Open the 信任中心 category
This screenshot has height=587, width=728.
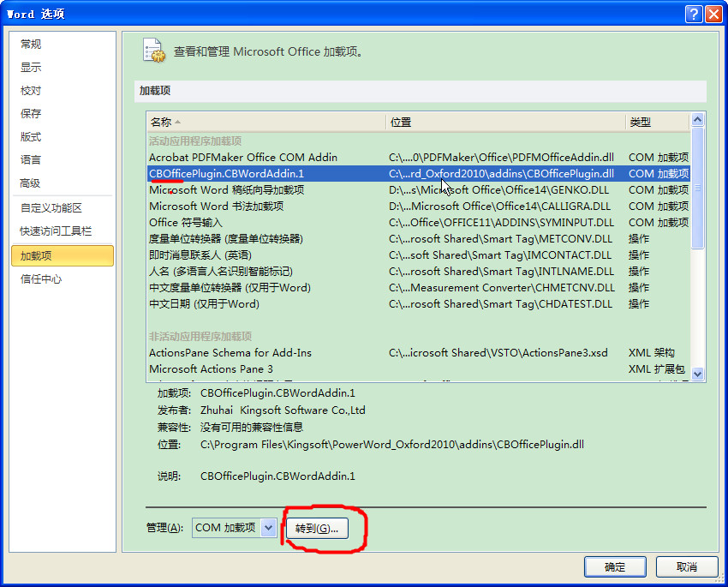click(x=41, y=279)
